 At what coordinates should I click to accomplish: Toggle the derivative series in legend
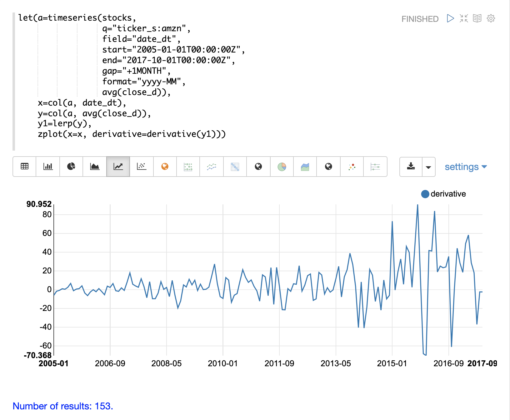[443, 194]
